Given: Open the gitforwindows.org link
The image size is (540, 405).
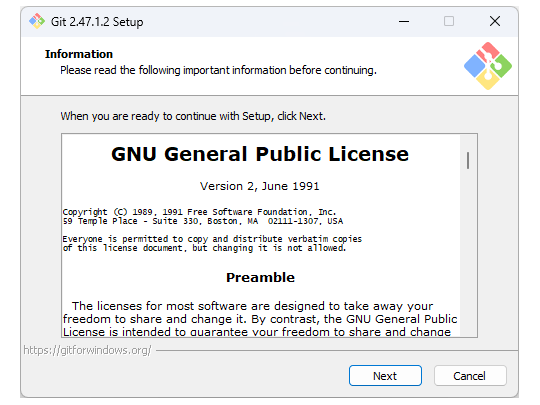Looking at the screenshot, I should click(87, 350).
